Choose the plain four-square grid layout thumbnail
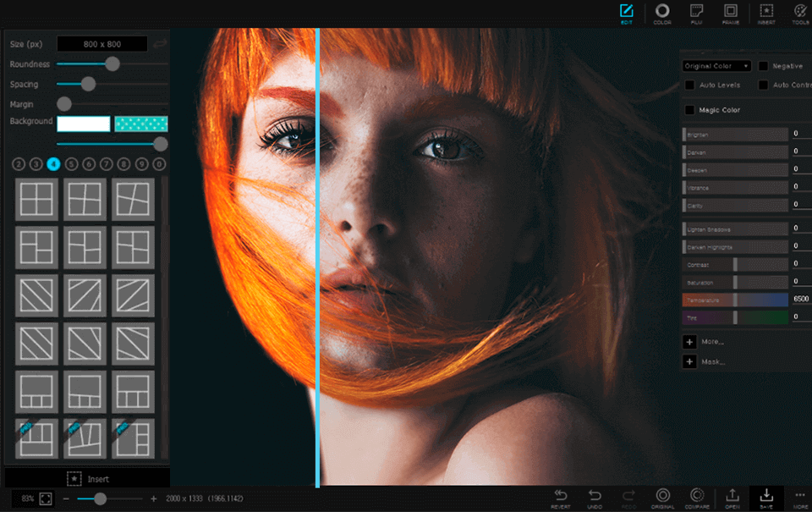Screen dimensions: 812x512 point(36,199)
